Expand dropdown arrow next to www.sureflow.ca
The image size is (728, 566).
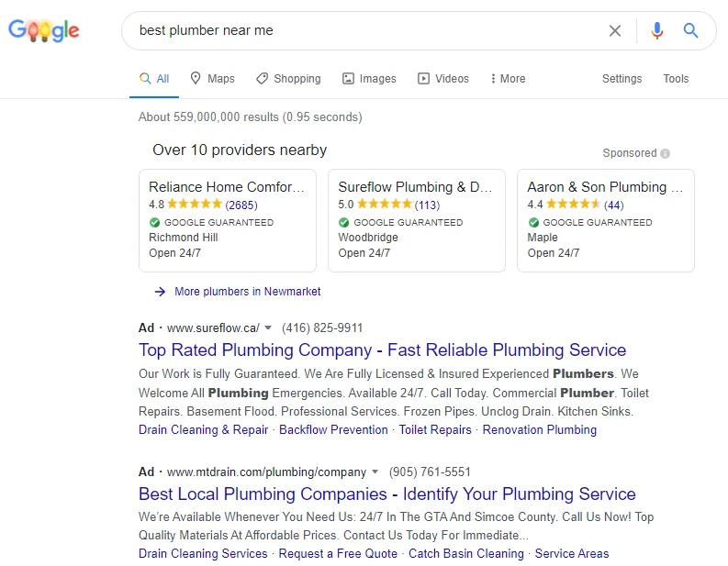pos(268,327)
